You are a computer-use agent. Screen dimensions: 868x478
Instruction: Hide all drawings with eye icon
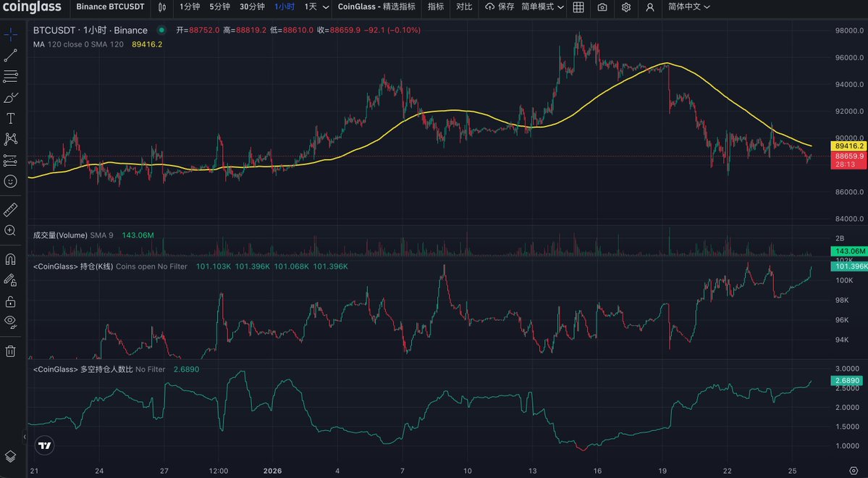click(x=11, y=321)
